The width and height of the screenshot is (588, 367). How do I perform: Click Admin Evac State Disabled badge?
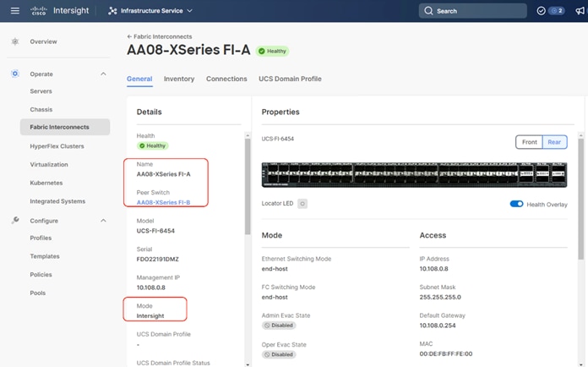pyautogui.click(x=279, y=326)
